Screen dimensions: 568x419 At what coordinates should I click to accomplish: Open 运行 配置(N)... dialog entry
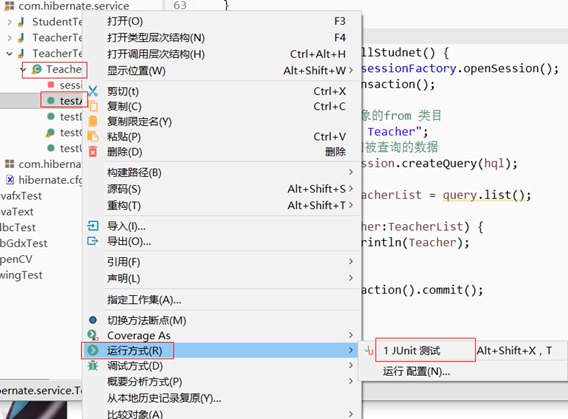pyautogui.click(x=417, y=372)
